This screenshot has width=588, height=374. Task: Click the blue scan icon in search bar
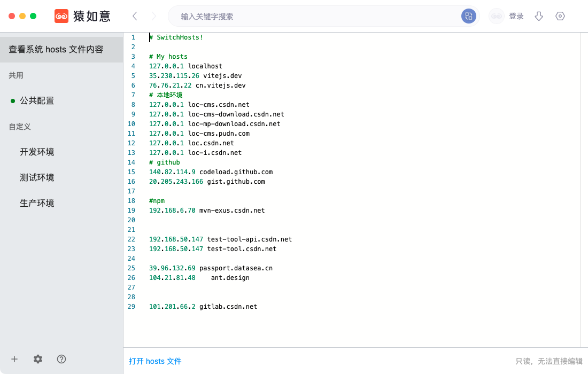(x=468, y=16)
